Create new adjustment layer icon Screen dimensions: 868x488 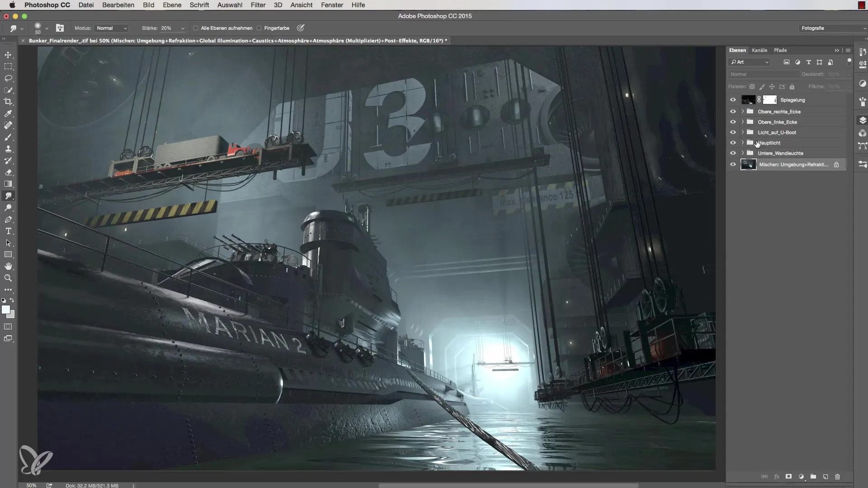click(801, 477)
